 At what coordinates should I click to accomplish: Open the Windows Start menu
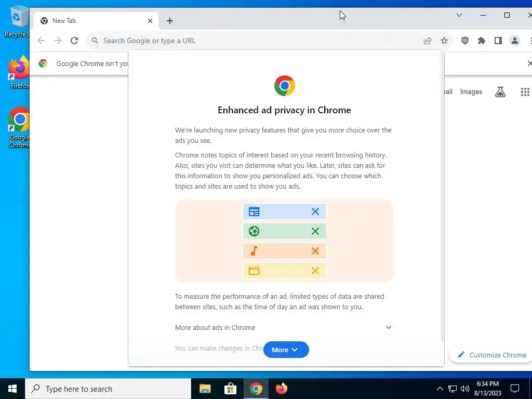tap(12, 389)
